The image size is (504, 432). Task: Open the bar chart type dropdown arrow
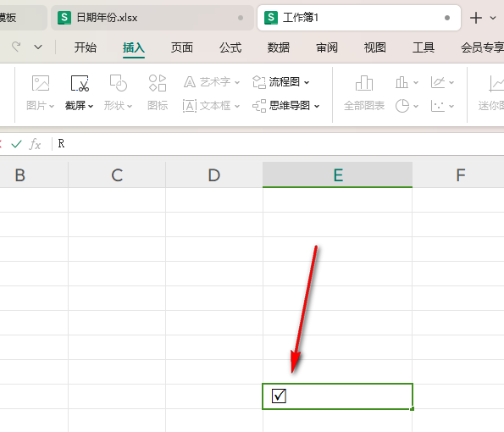[416, 83]
